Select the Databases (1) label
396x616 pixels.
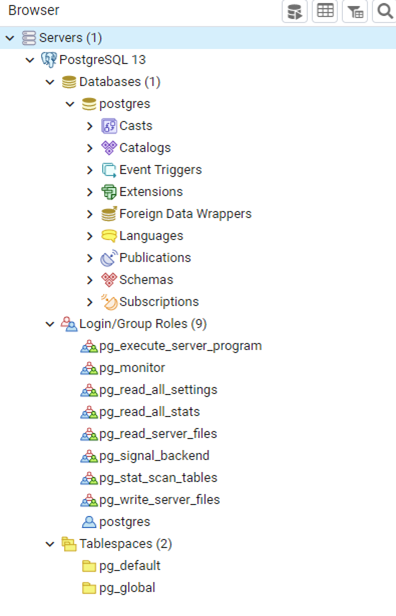tap(120, 82)
